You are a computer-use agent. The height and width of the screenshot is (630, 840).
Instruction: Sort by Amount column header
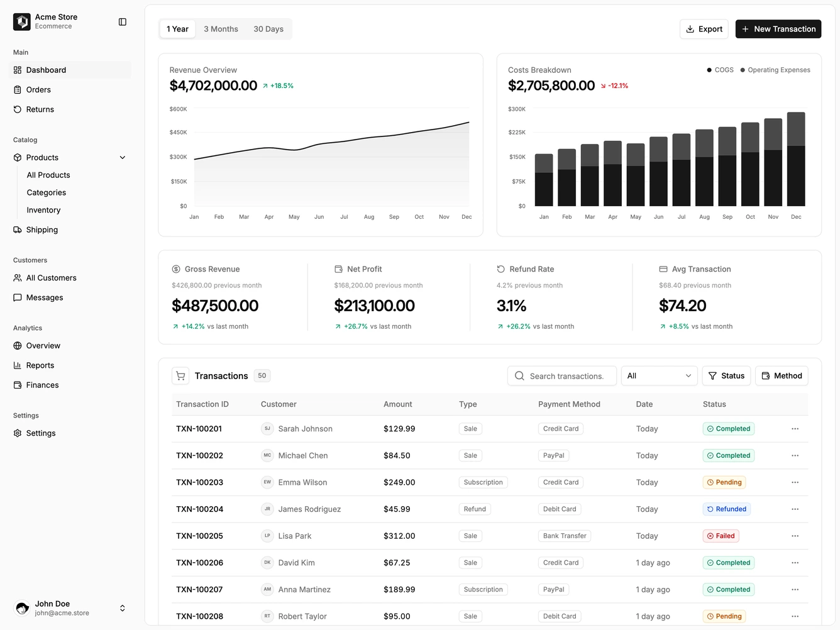[x=398, y=404]
